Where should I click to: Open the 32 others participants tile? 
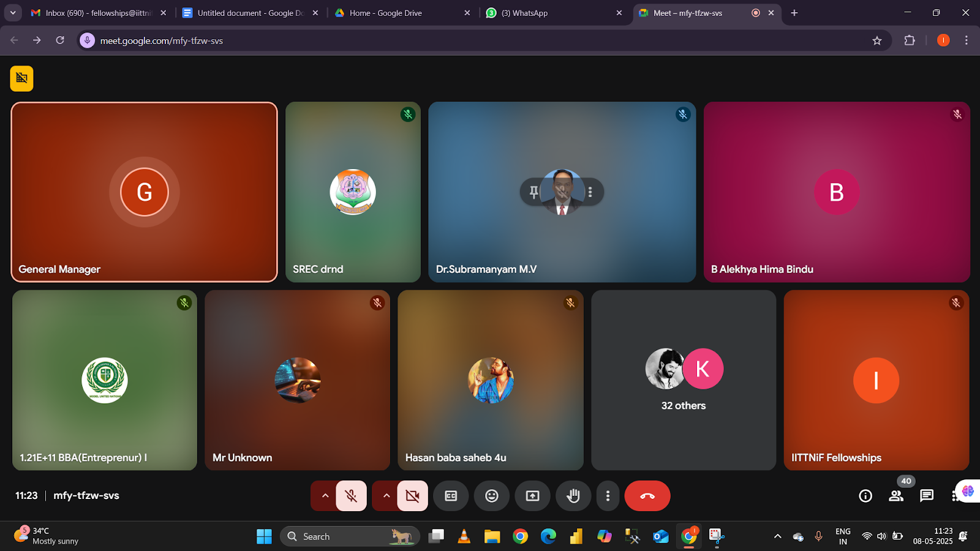(684, 380)
